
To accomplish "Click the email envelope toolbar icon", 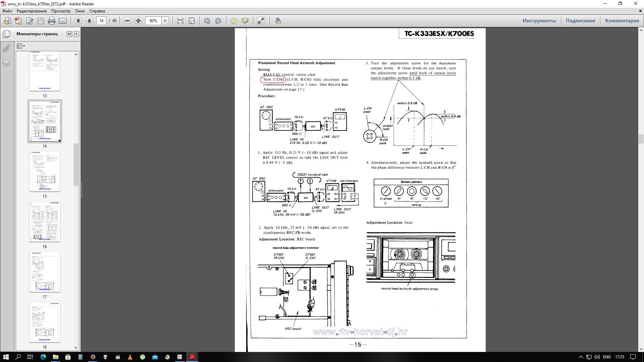I will pyautogui.click(x=63, y=21).
